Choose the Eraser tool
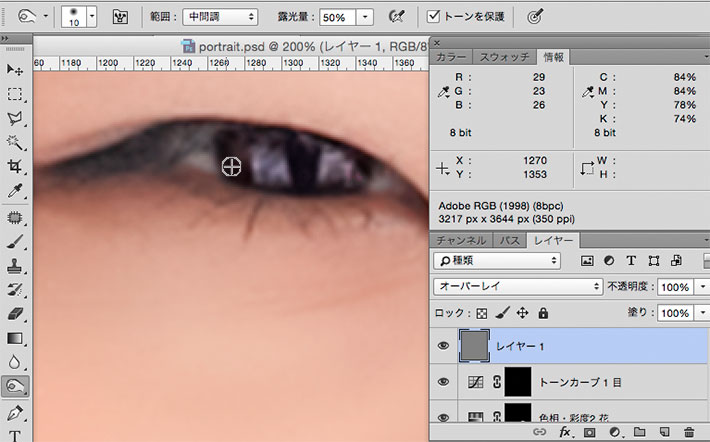This screenshot has width=710, height=442. tap(15, 314)
